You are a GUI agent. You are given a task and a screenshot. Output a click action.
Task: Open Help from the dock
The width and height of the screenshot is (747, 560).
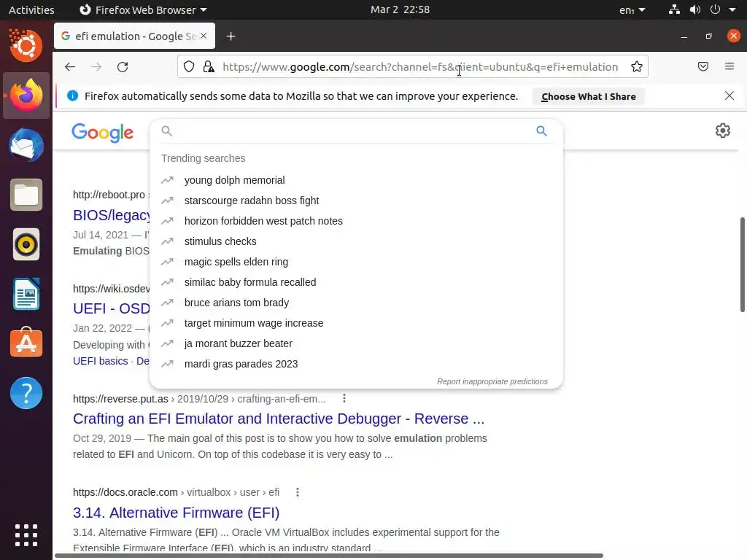click(x=26, y=393)
